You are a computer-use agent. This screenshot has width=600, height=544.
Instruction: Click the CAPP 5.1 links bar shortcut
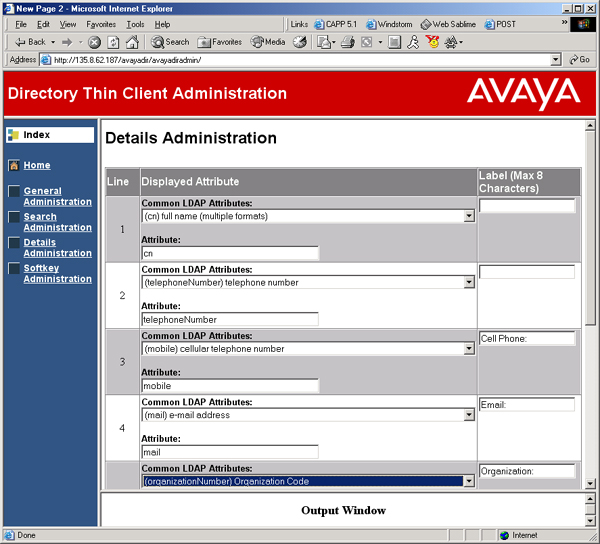(x=335, y=24)
